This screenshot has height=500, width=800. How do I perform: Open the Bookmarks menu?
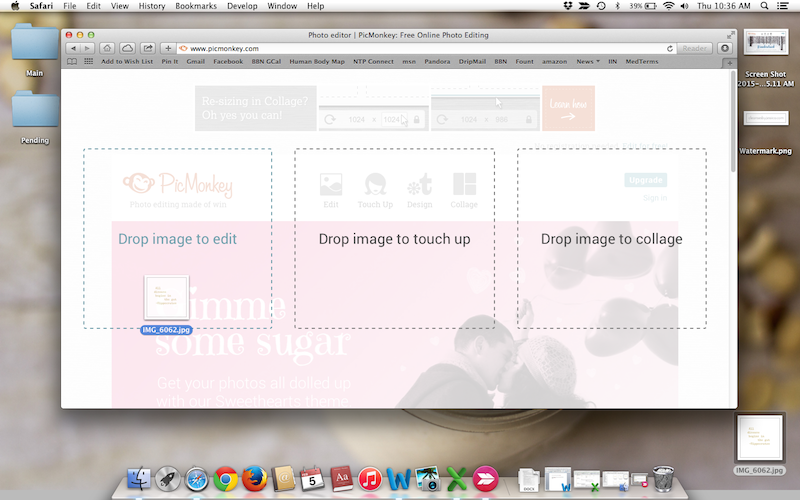(196, 6)
